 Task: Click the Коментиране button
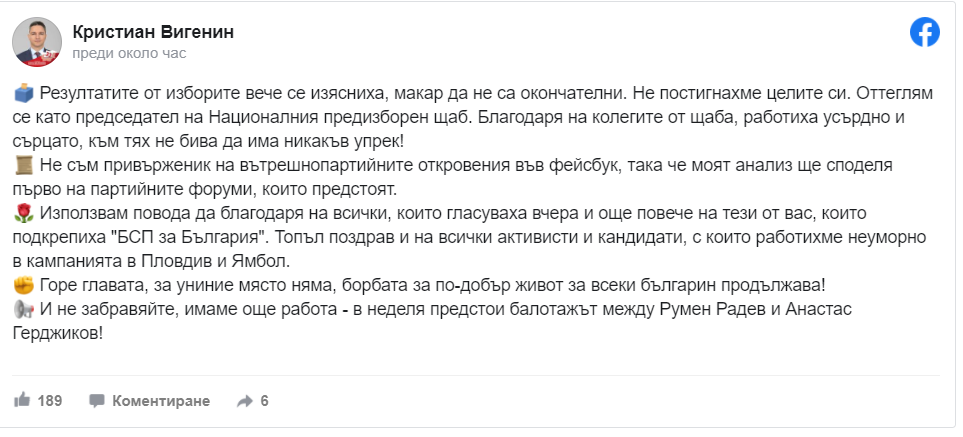[x=161, y=401]
